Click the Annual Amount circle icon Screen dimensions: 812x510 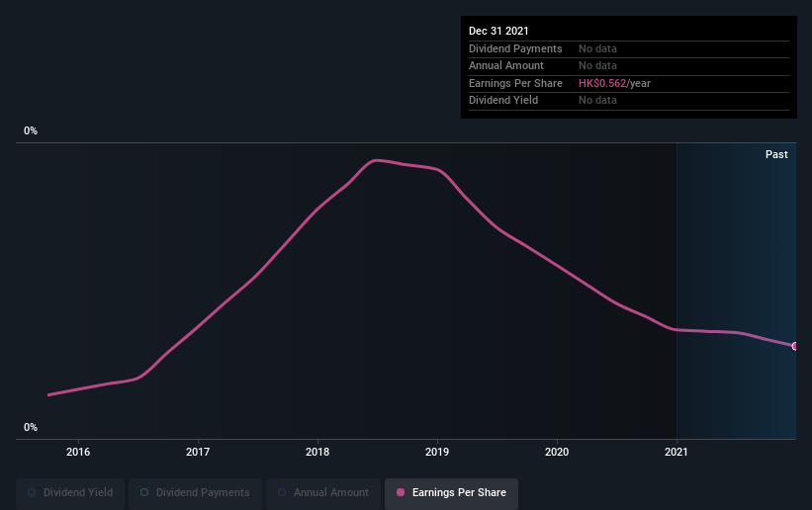point(282,492)
